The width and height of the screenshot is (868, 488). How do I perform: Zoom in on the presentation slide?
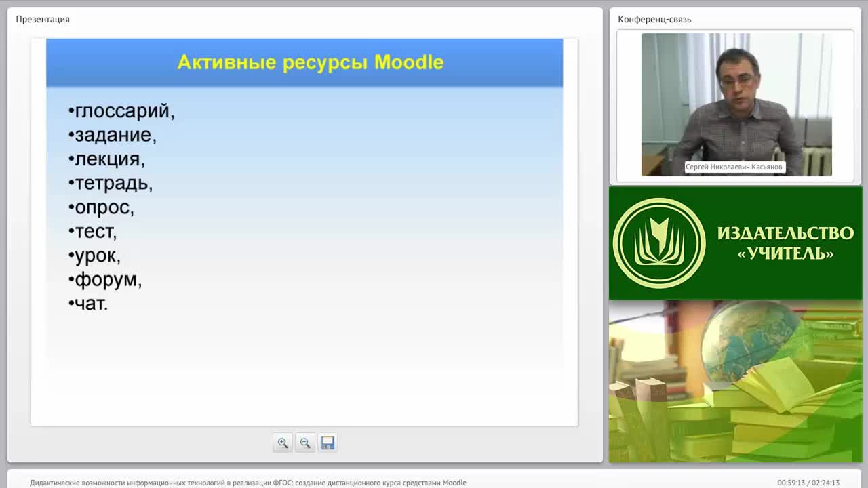point(283,443)
